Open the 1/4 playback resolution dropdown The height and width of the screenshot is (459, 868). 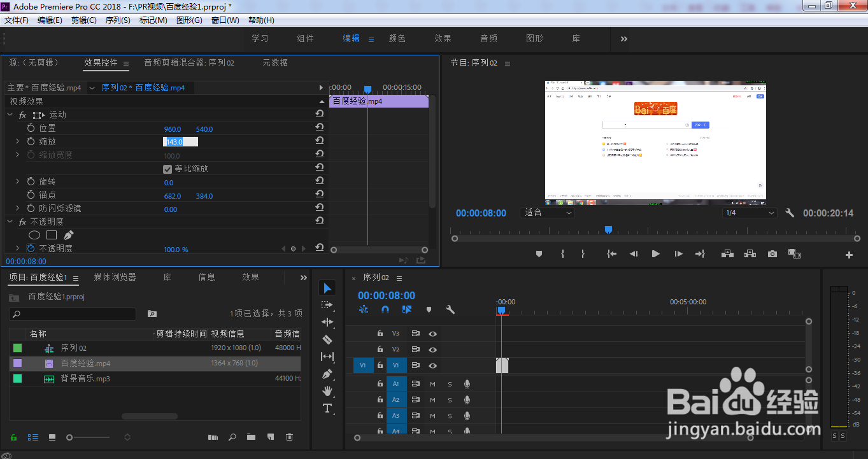pos(750,213)
